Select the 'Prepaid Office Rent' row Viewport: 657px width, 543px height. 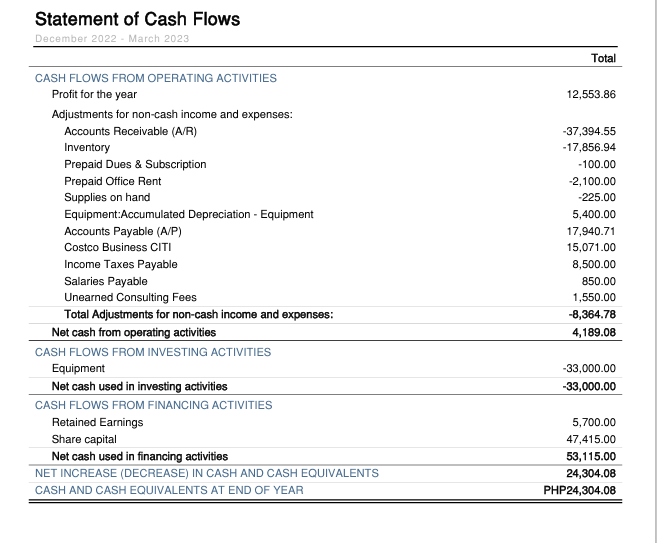point(113,181)
